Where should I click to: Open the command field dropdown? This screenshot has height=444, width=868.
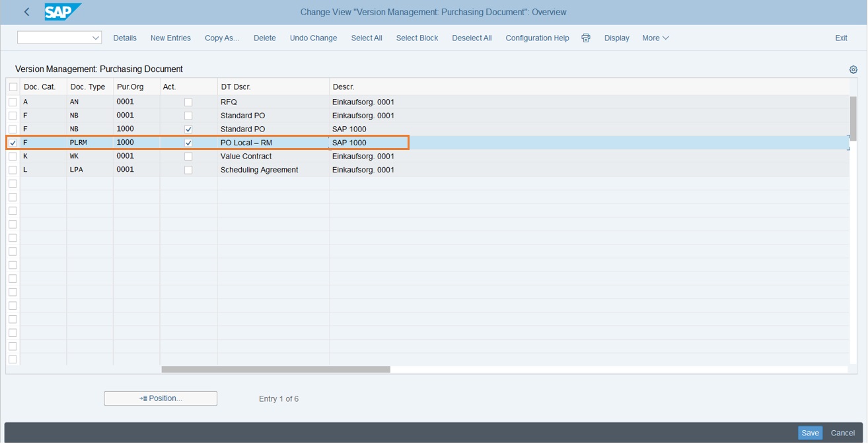click(96, 38)
